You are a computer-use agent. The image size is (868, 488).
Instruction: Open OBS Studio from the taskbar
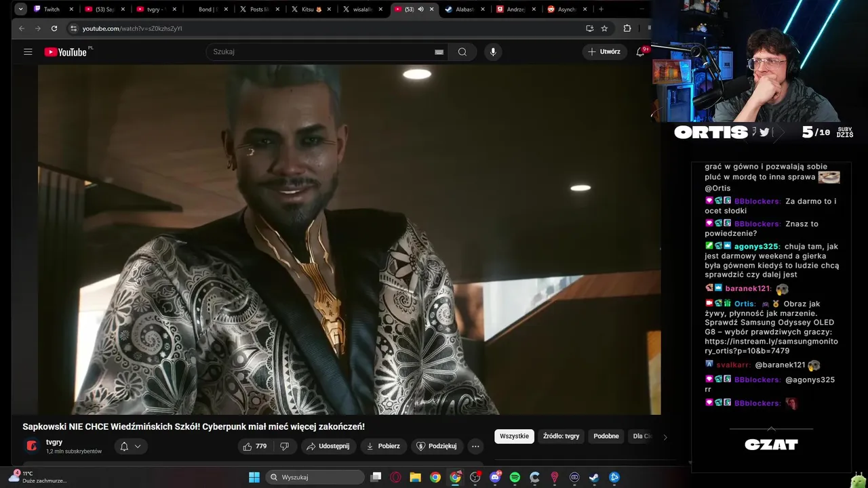coord(475,477)
